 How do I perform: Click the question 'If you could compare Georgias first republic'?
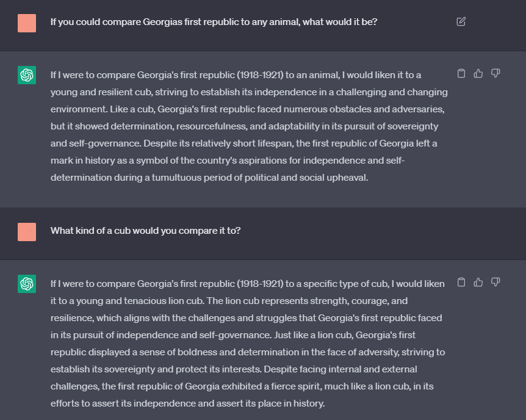pos(214,22)
